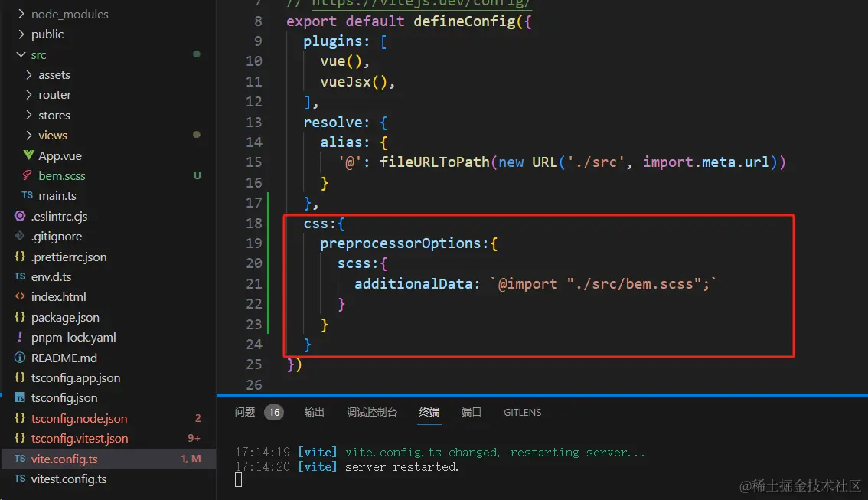
Task: Open .gitignore file
Action: click(57, 237)
